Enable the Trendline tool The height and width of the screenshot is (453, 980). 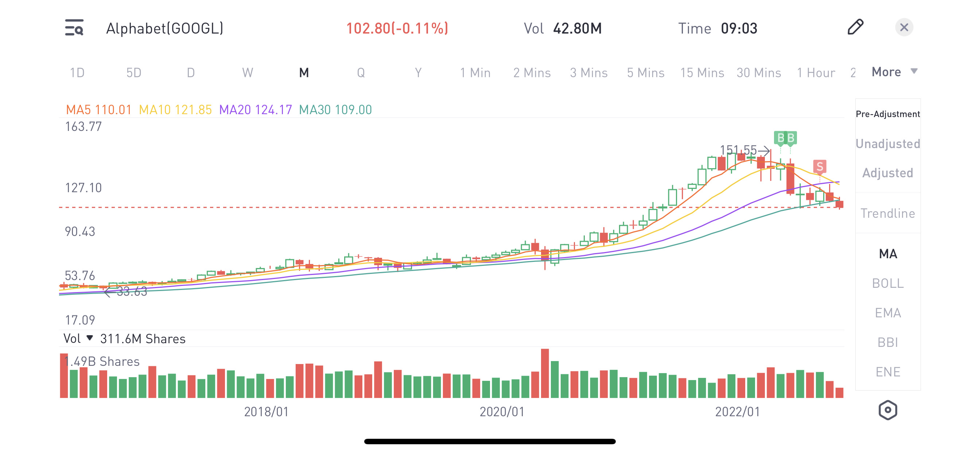pyautogui.click(x=887, y=213)
